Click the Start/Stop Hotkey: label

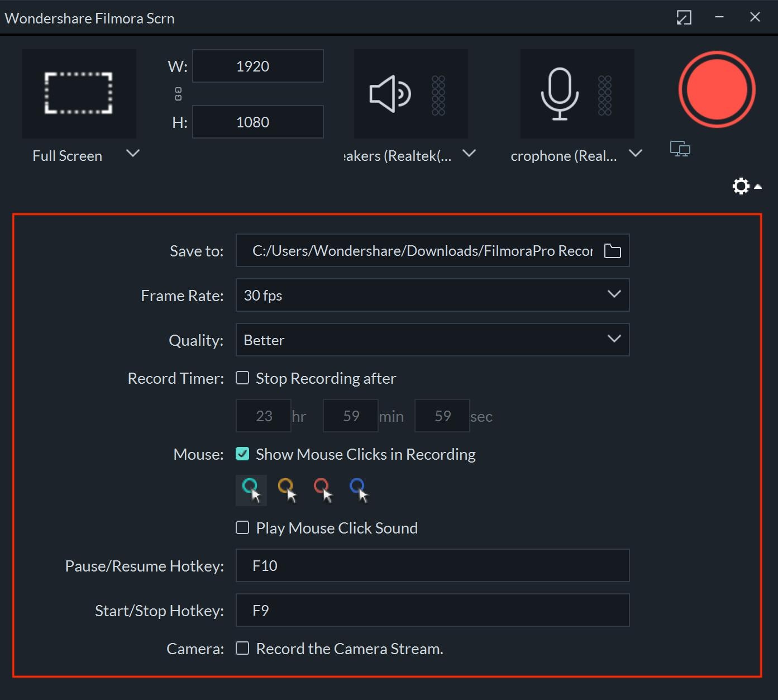point(159,611)
